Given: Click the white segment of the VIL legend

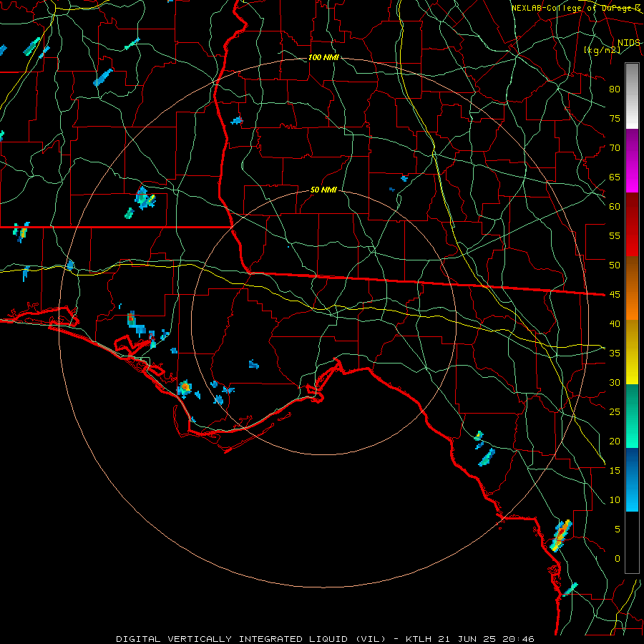Looking at the screenshot, I should (x=632, y=97).
